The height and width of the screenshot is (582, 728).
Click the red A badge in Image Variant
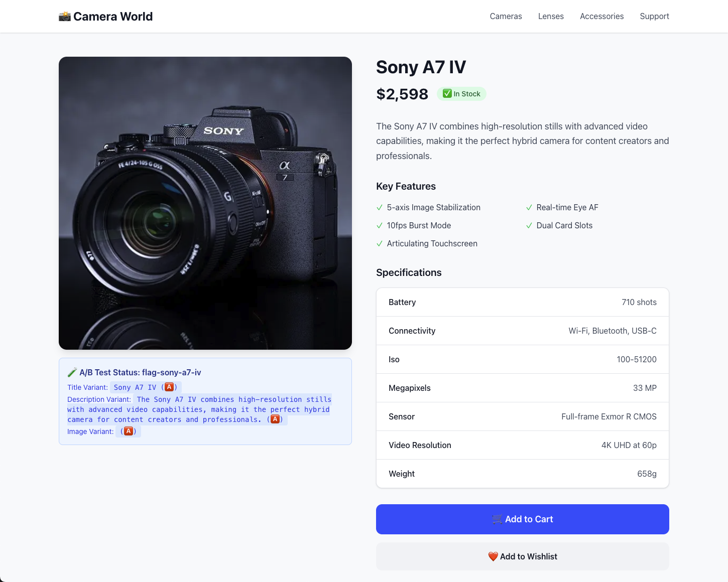coord(129,431)
